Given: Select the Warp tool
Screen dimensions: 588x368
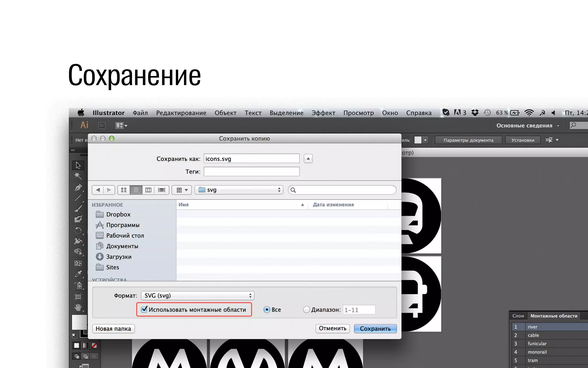Looking at the screenshot, I should (78, 241).
